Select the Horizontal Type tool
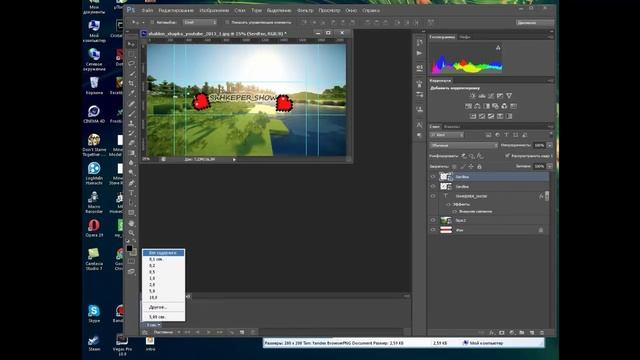The image size is (640, 360). click(131, 193)
